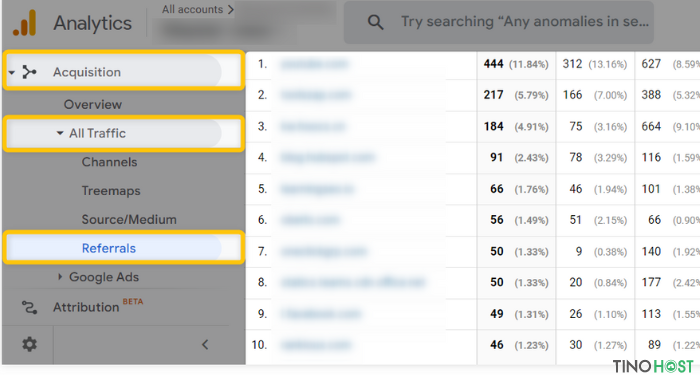Screen dimensions: 700x375
Task: Open Attribution BETA section
Action: click(98, 307)
